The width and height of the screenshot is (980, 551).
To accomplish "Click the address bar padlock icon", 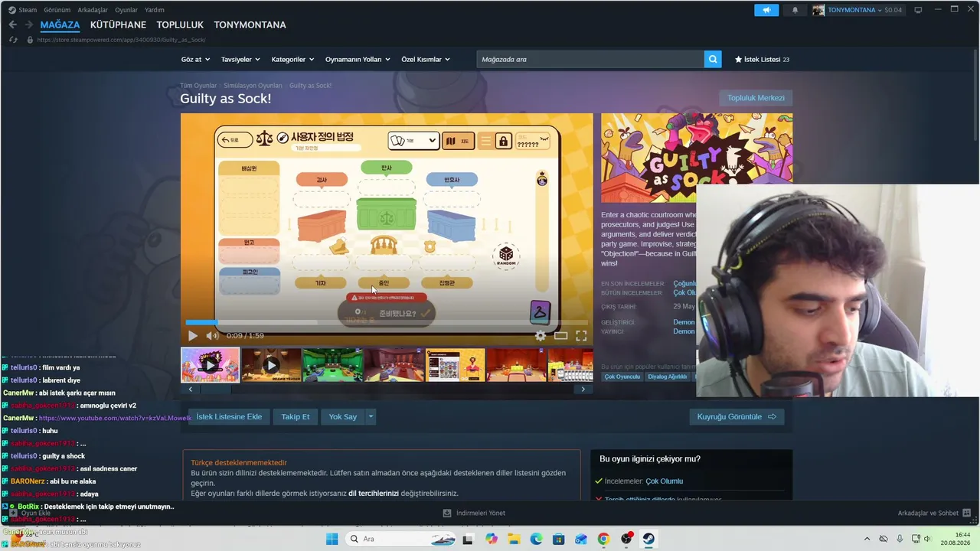I will click(x=30, y=40).
